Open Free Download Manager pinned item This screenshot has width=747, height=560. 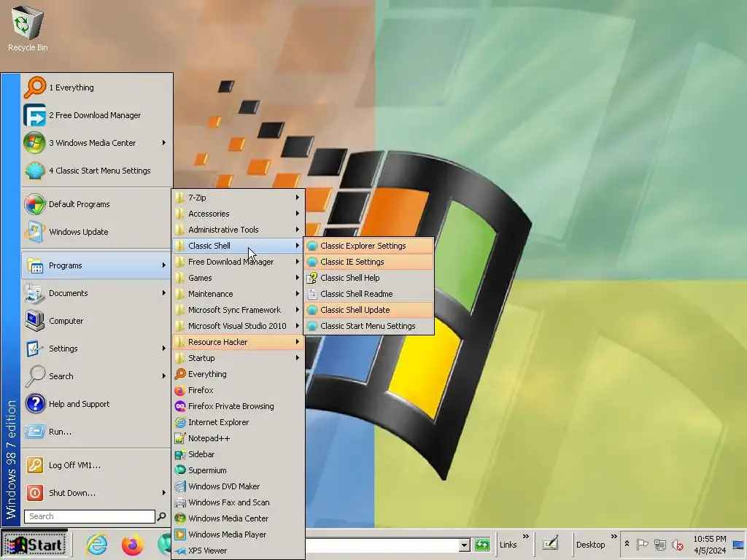tap(97, 115)
